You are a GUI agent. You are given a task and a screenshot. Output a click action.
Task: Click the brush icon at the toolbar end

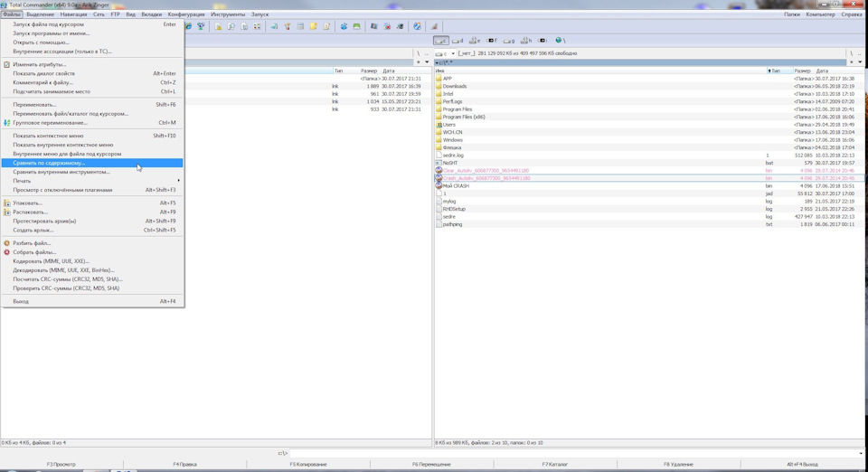(435, 26)
